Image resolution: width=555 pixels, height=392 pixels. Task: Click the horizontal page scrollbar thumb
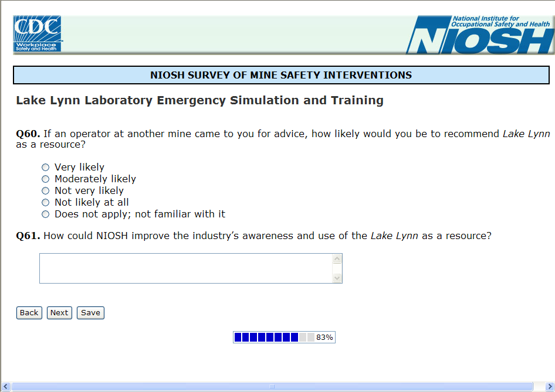coord(272,387)
